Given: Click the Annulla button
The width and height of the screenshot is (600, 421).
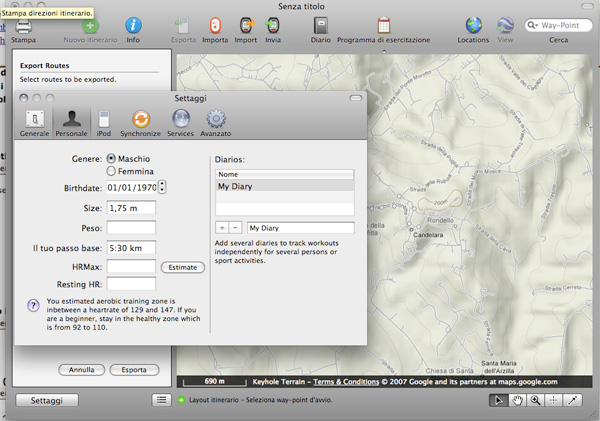Looking at the screenshot, I should point(80,370).
